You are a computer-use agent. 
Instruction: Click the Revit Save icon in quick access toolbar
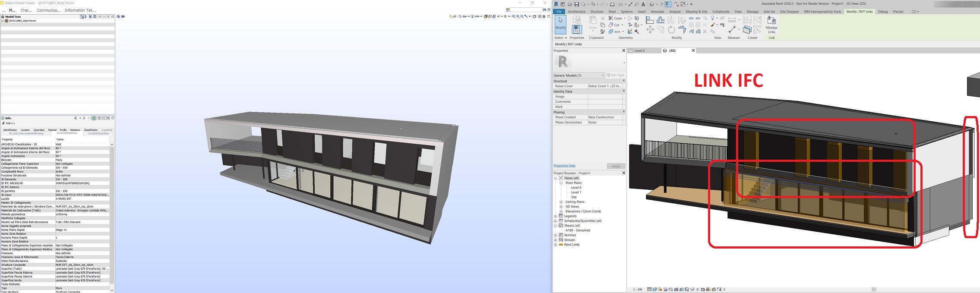pos(577,4)
